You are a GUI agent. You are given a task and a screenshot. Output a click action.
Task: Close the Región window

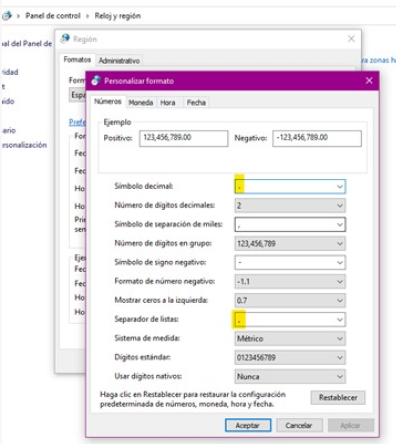pos(351,39)
